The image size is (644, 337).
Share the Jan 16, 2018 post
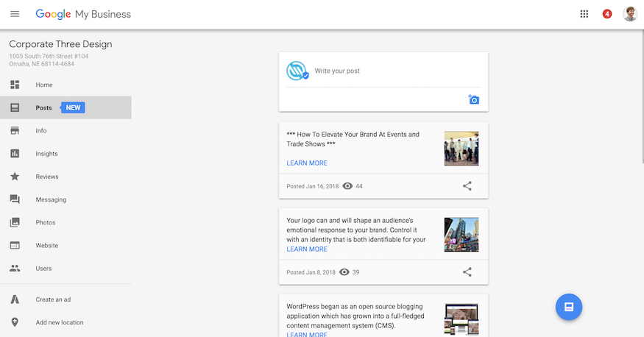click(467, 186)
